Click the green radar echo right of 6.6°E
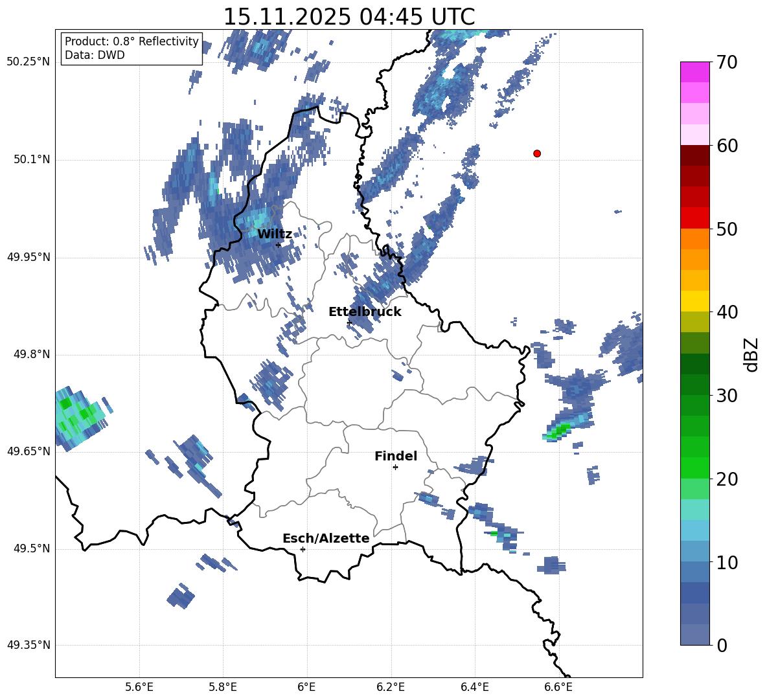This screenshot has height=700, width=767. (558, 431)
